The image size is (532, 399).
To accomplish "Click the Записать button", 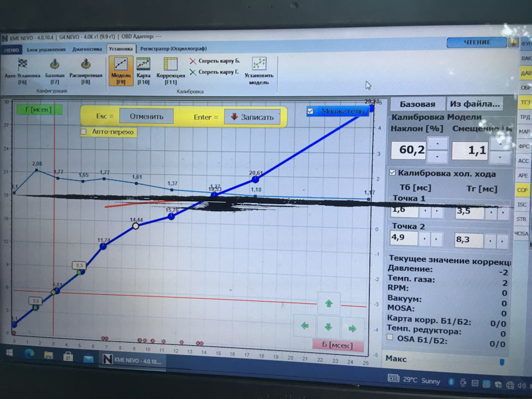I will [x=252, y=117].
